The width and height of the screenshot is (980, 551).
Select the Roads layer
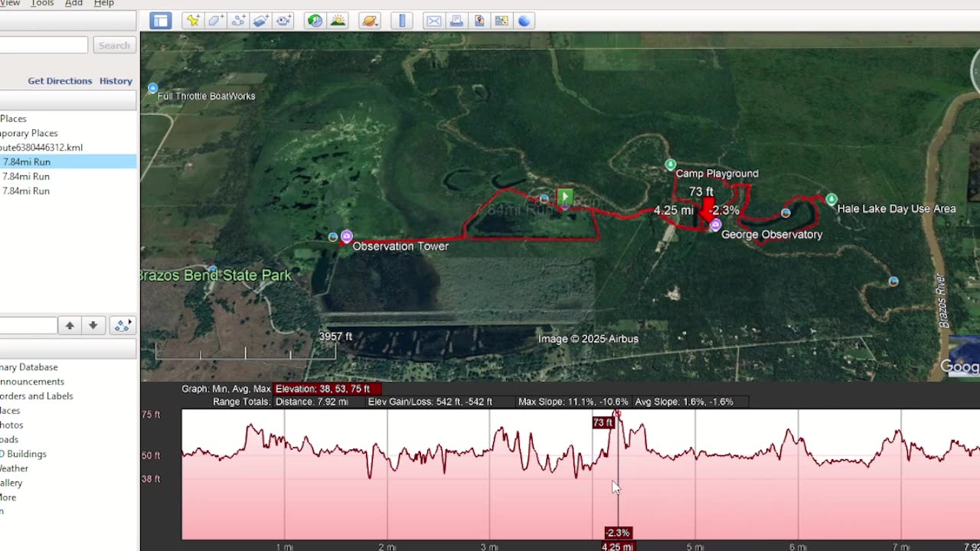[x=9, y=439]
